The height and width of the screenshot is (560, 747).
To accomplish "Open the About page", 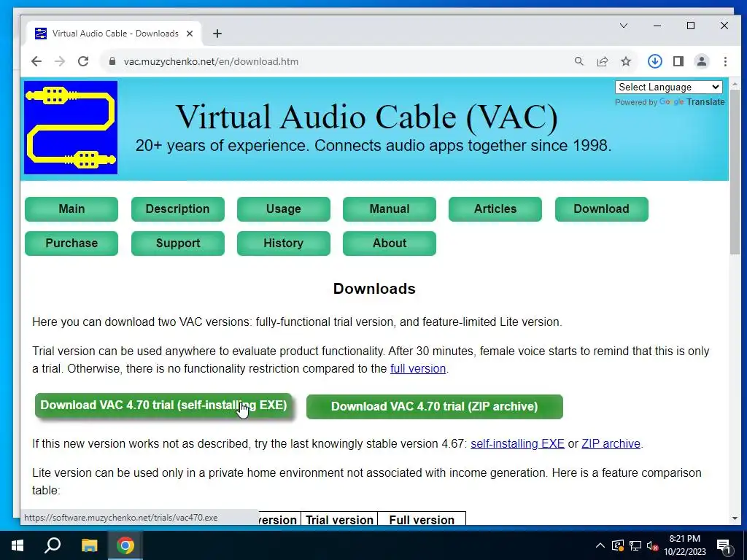I will (x=390, y=244).
